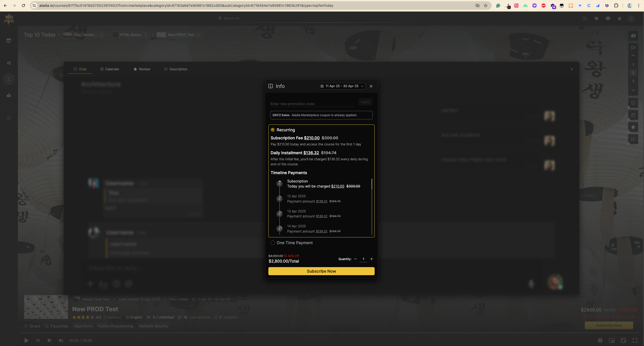Click the play button in video player
Image resolution: width=644 pixels, height=346 pixels.
point(26,340)
